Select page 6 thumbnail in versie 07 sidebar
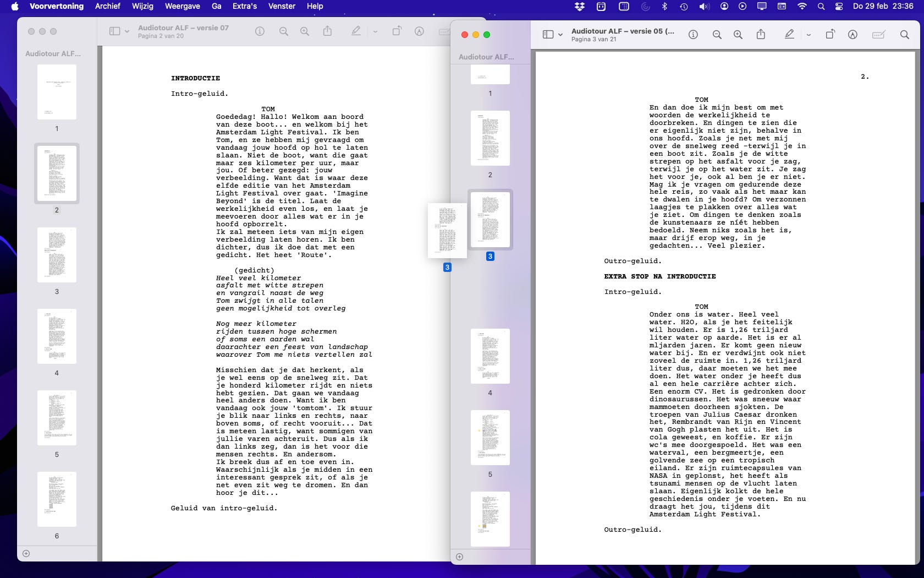This screenshot has height=578, width=924. (57, 499)
